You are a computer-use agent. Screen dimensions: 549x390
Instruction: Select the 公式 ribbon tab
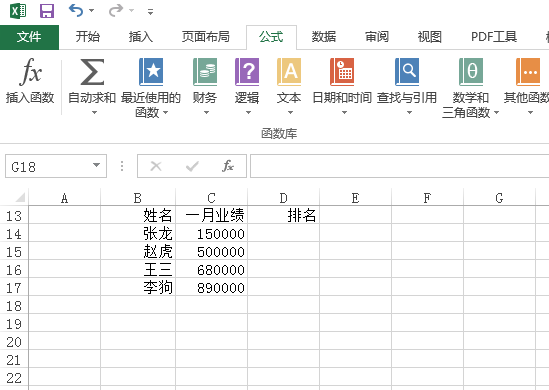point(271,37)
